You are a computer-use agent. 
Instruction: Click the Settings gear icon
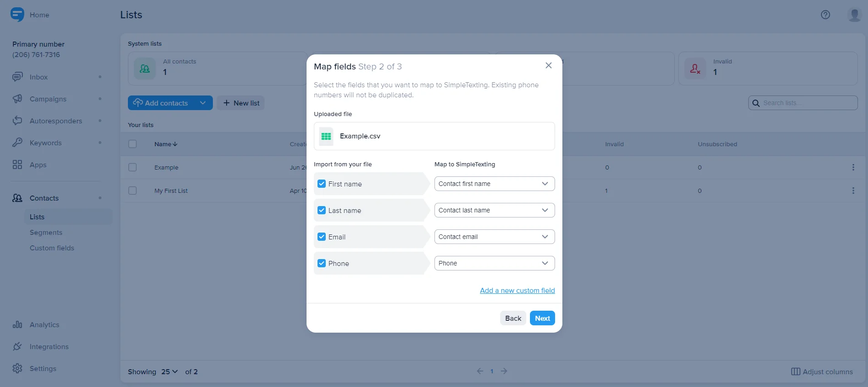coord(17,368)
